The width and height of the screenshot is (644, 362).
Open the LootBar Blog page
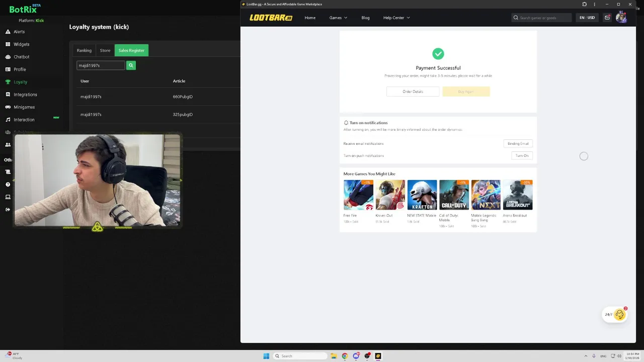coord(365,18)
